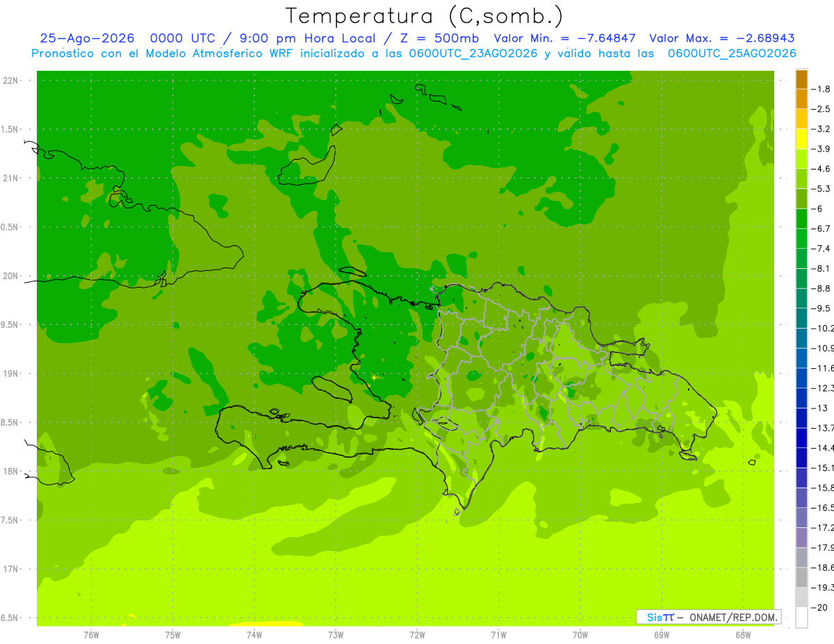The image size is (834, 644).
Task: Click the "-8.1" legend label
Action: [822, 268]
